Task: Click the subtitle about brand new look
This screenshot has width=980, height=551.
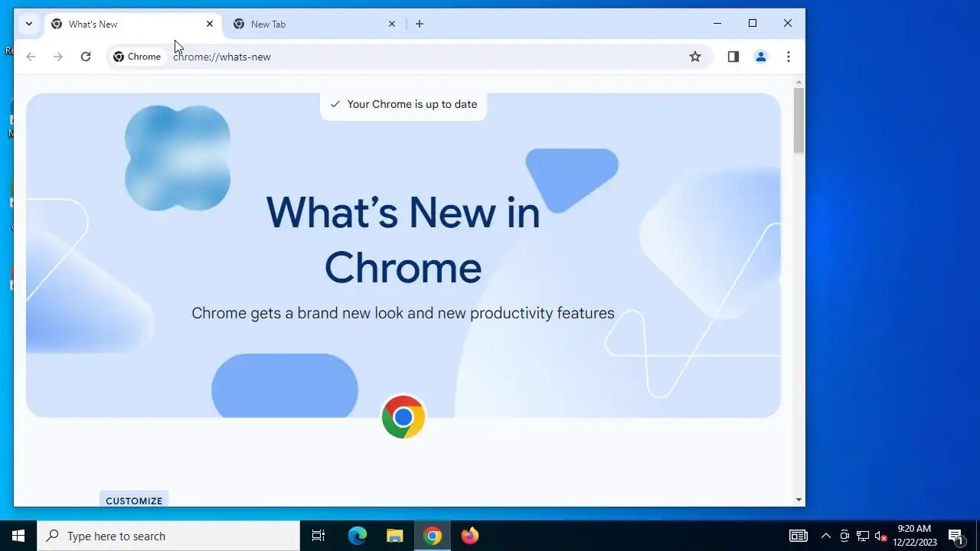Action: pos(403,313)
